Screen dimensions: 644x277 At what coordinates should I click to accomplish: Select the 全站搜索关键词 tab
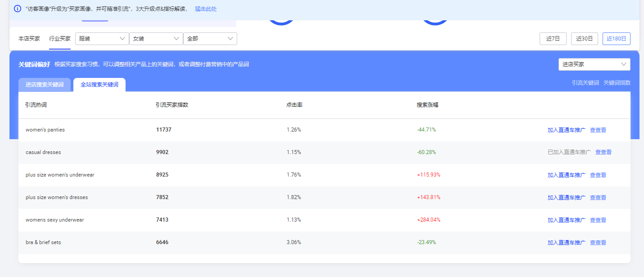(x=99, y=84)
